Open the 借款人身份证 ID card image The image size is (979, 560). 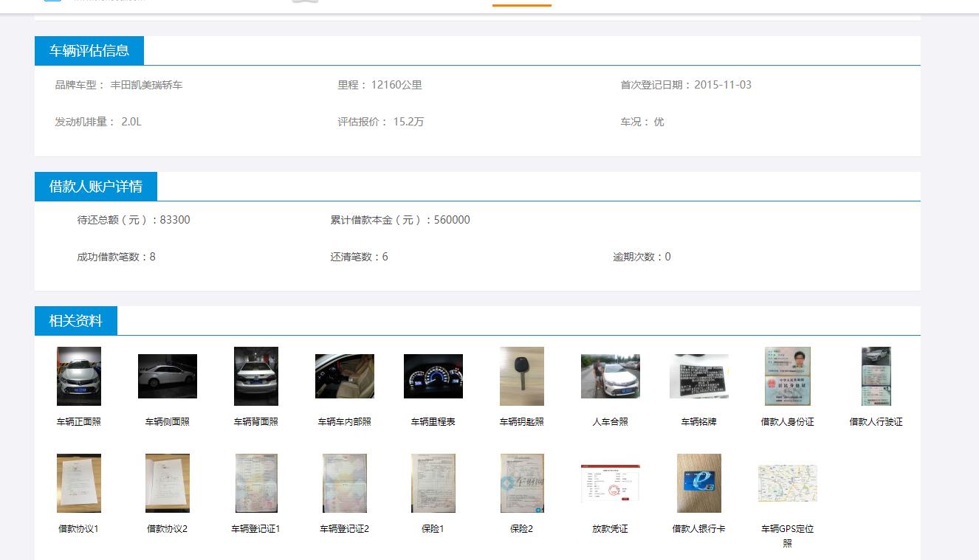[787, 376]
